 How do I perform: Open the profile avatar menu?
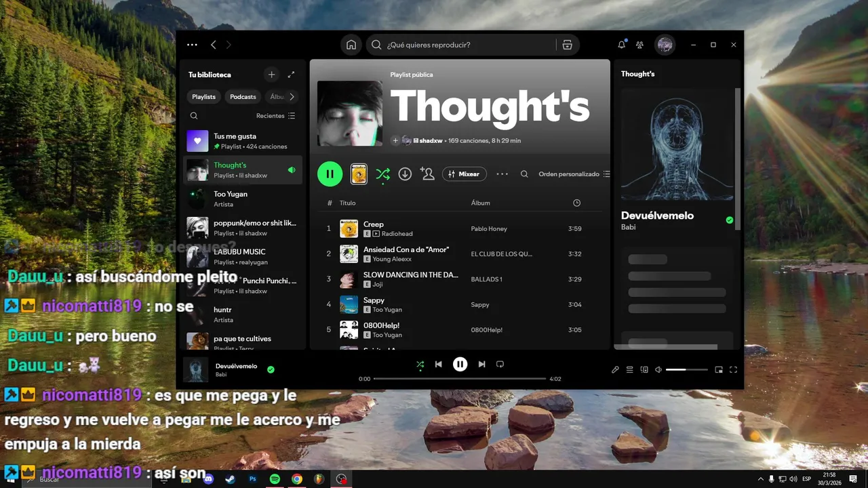coord(665,45)
